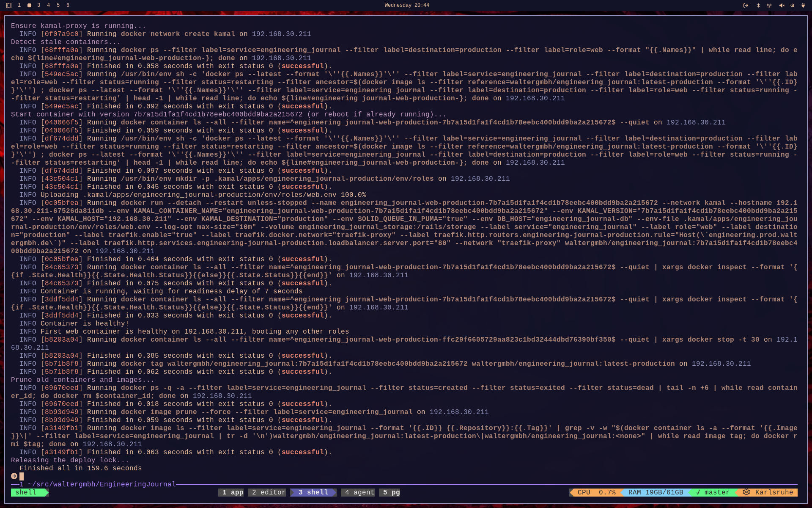
Task: Click the network antenna icon
Action: tap(769, 6)
